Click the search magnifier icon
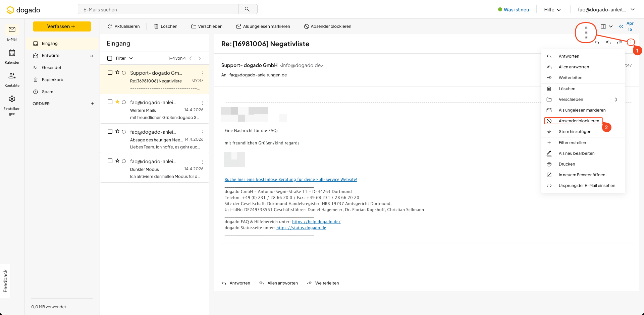The height and width of the screenshot is (315, 644). (x=247, y=9)
